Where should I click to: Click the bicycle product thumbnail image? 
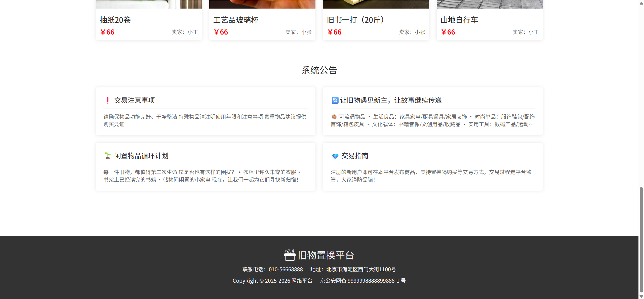[490, 4]
